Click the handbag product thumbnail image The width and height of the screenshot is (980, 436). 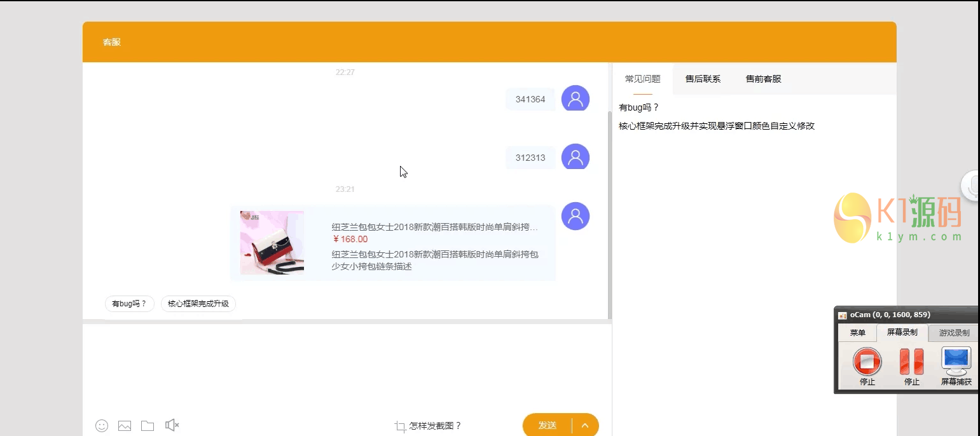pyautogui.click(x=272, y=243)
